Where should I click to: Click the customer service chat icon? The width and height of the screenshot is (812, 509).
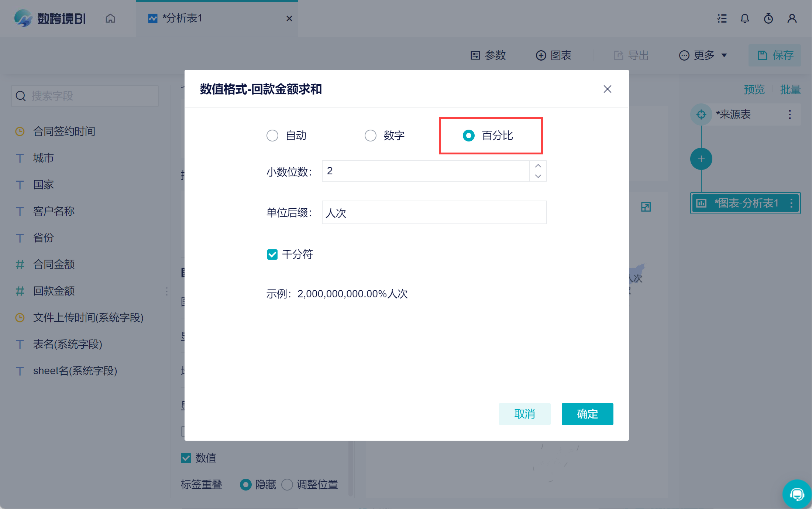point(796,494)
